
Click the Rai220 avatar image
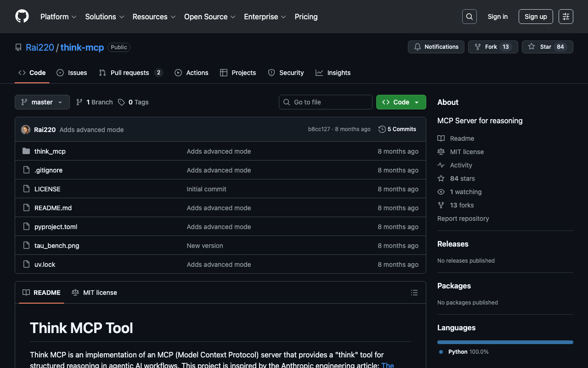pos(26,130)
